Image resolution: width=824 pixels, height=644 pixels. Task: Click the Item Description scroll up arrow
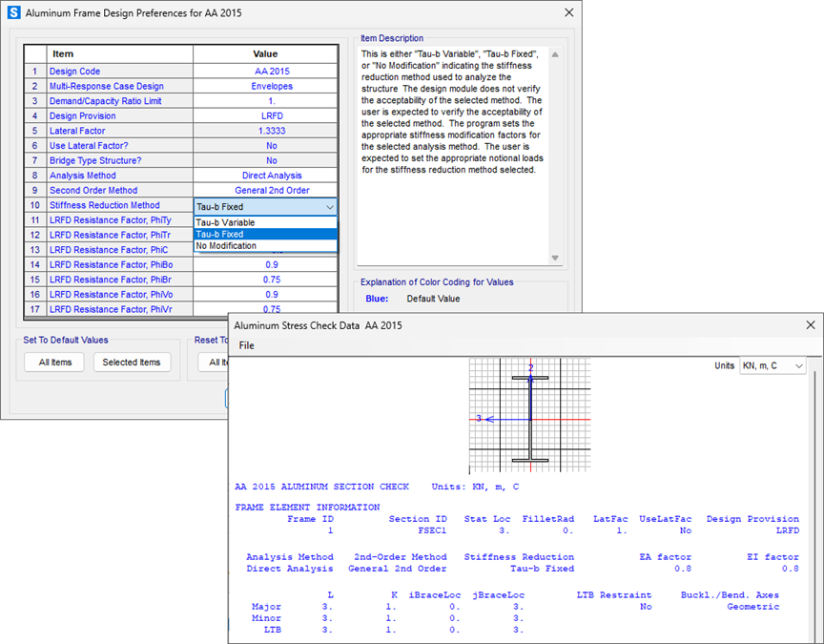pos(555,54)
